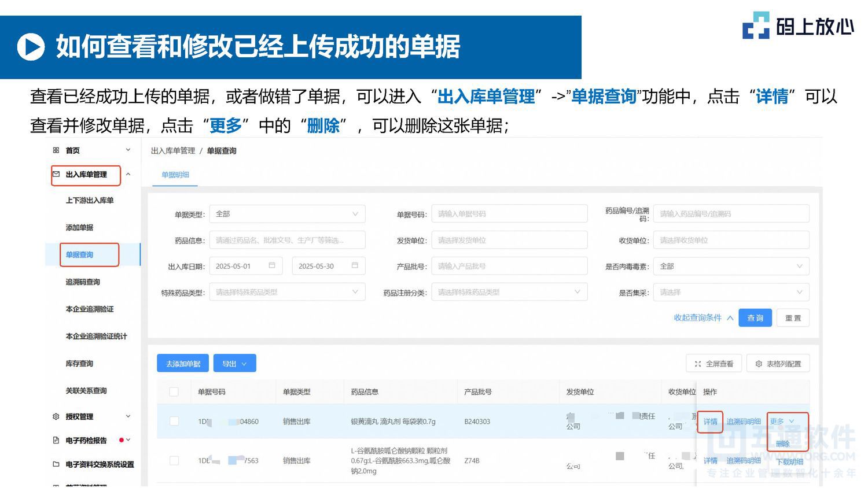Click the gear icon beside 授权管理
This screenshot has height=488, width=868.
click(x=55, y=416)
